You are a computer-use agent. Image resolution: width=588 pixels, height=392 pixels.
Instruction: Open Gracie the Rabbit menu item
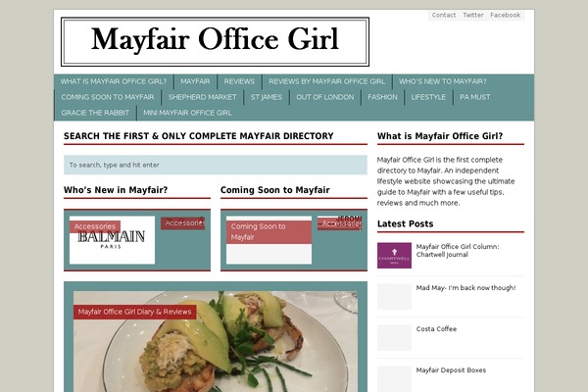click(x=95, y=113)
